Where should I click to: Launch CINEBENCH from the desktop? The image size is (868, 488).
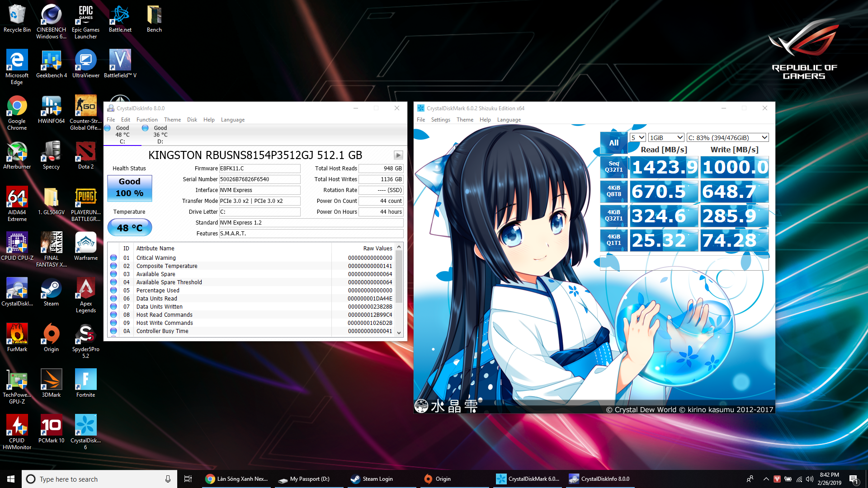[x=51, y=21]
